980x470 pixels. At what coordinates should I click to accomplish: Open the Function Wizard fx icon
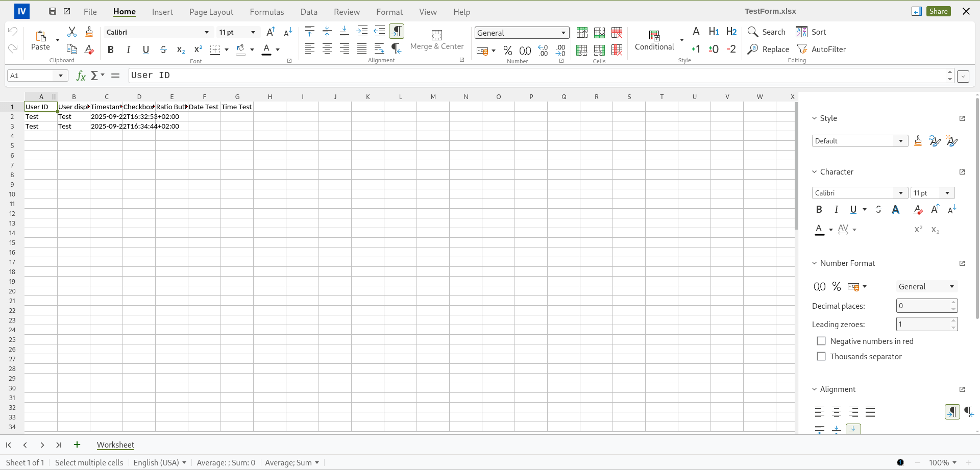pyautogui.click(x=81, y=76)
